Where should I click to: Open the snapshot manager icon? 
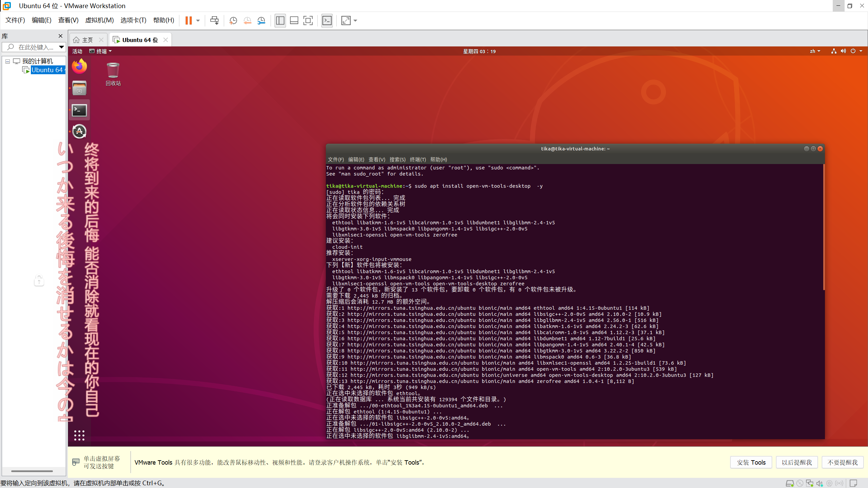click(261, 21)
